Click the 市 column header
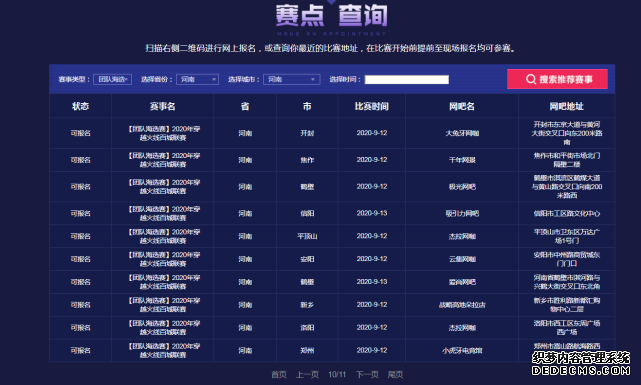 tap(307, 106)
